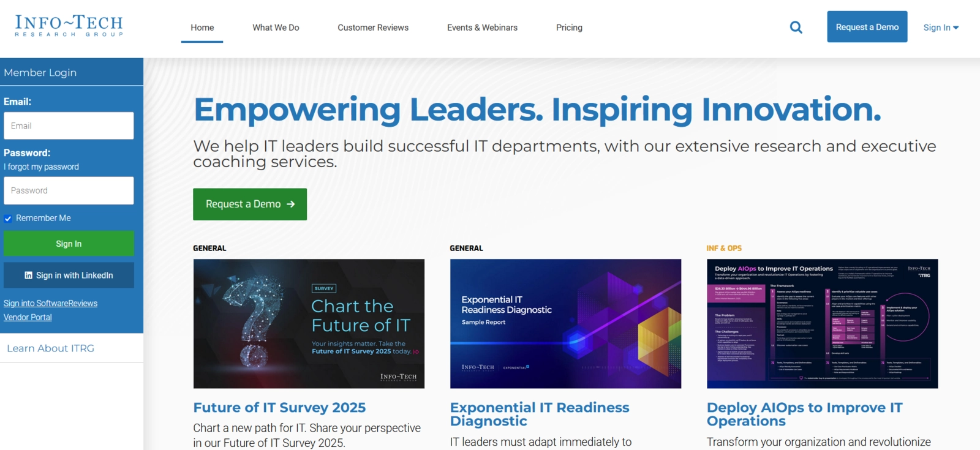Image resolution: width=980 pixels, height=450 pixels.
Task: Choose Sign in with LinkedIn
Action: (69, 276)
